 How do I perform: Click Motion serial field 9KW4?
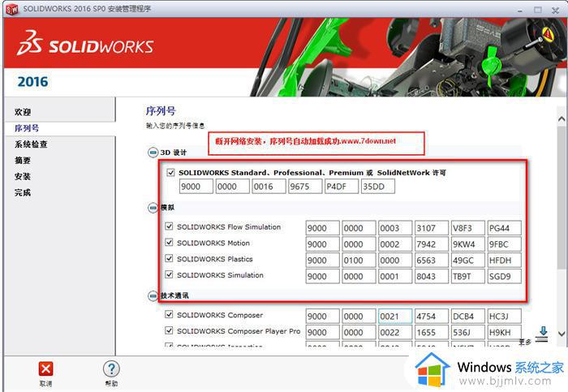point(467,244)
